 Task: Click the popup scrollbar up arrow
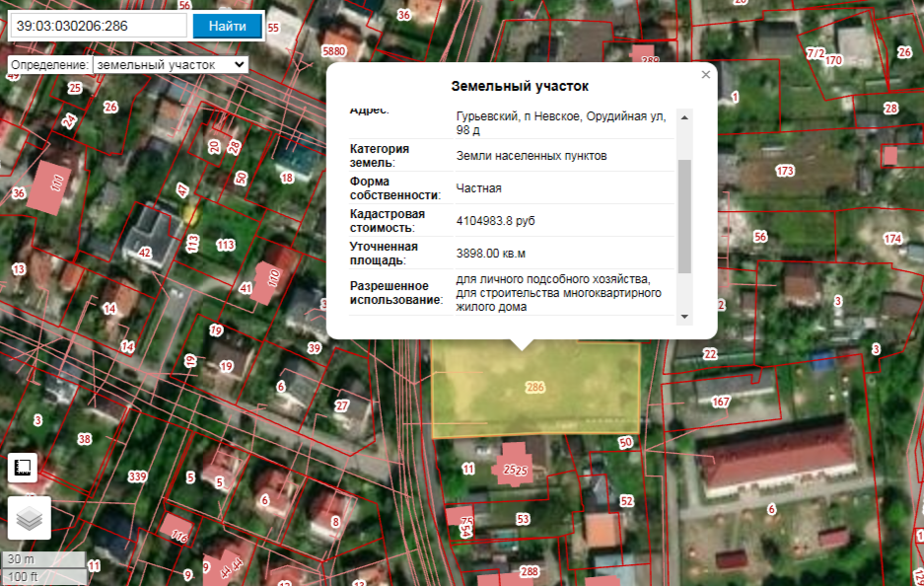(x=684, y=117)
